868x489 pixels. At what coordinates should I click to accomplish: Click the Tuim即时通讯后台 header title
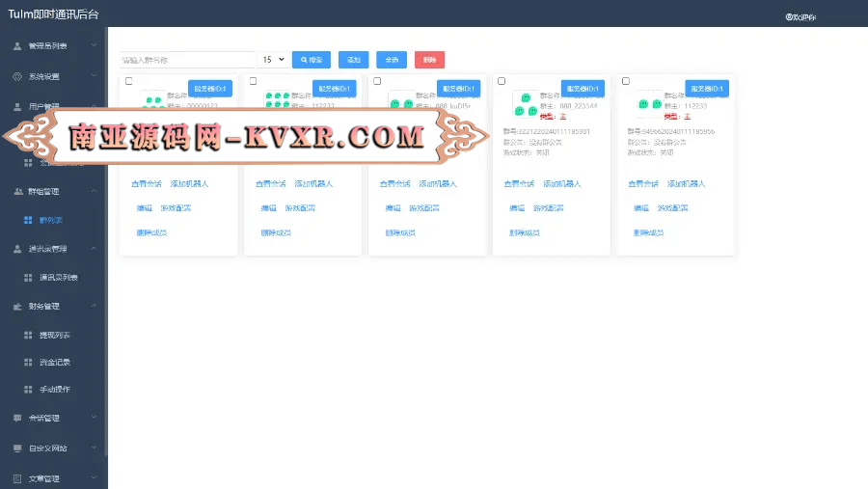53,14
